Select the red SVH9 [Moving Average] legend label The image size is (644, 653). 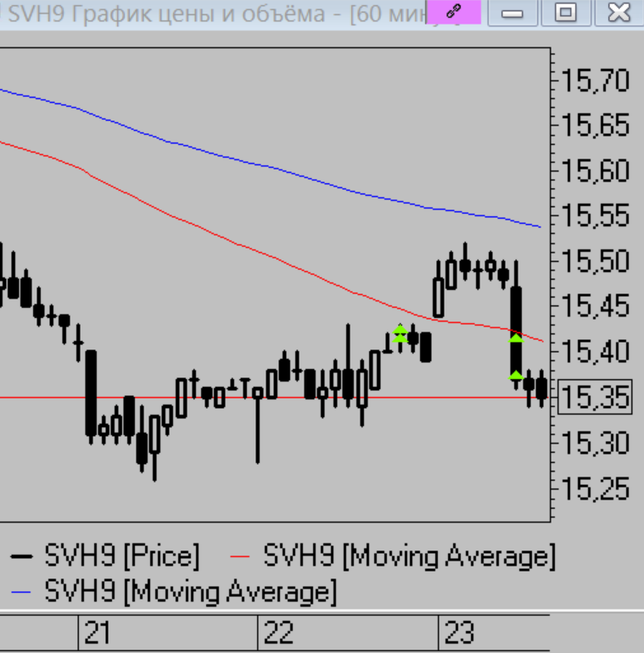click(409, 557)
